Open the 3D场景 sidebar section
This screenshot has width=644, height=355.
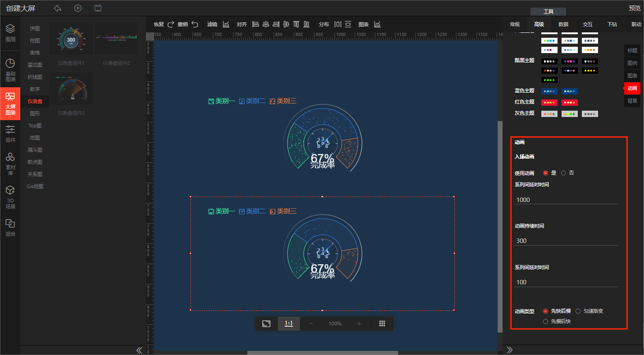coord(10,198)
